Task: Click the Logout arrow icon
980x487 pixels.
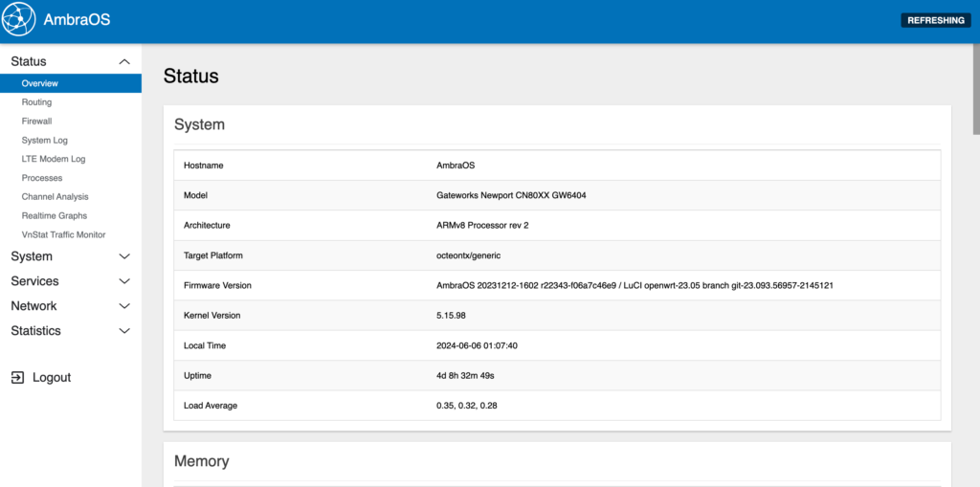Action: [17, 378]
